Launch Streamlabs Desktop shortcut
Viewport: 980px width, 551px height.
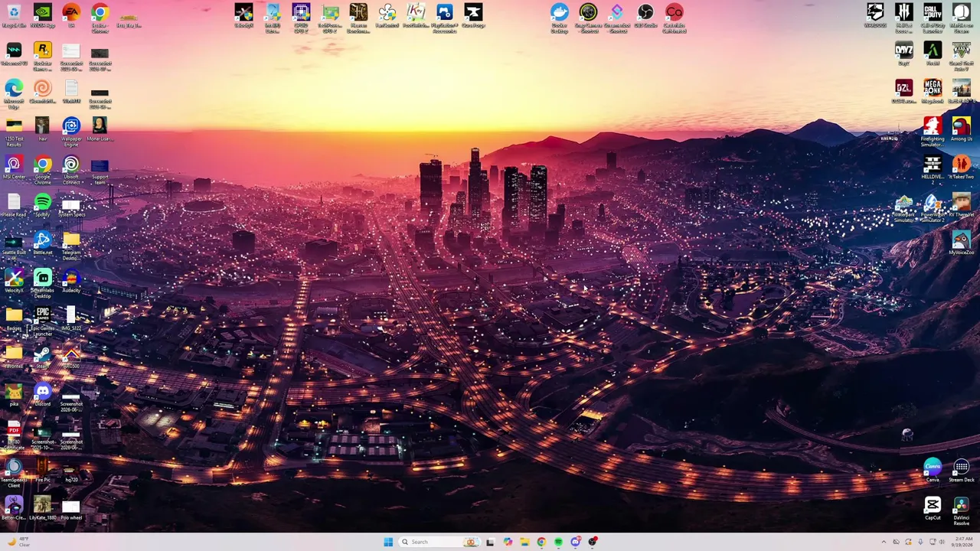point(42,284)
